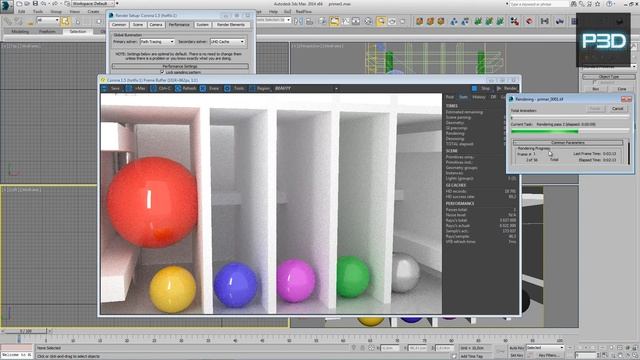This screenshot has height=360, width=640.
Task: Switch to the Freeform ribbon tab
Action: (47, 31)
